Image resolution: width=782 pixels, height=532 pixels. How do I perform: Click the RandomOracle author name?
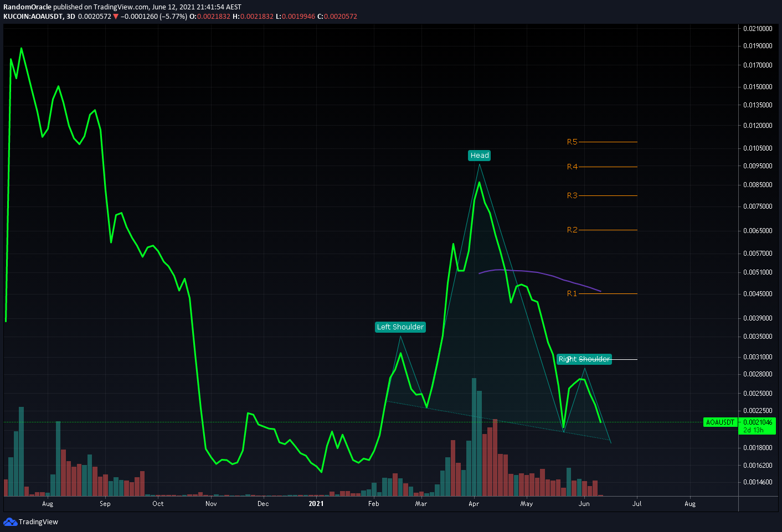[x=27, y=7]
